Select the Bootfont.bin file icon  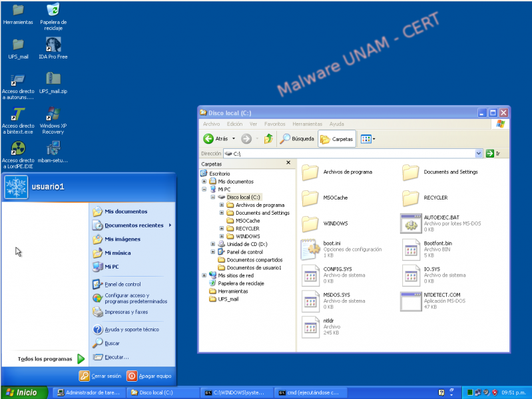(x=411, y=249)
